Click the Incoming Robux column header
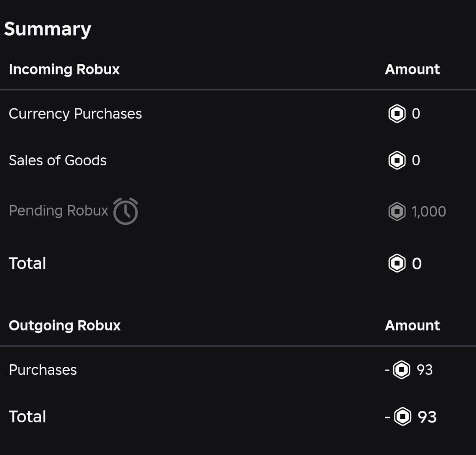Image resolution: width=476 pixels, height=455 pixels. click(64, 69)
